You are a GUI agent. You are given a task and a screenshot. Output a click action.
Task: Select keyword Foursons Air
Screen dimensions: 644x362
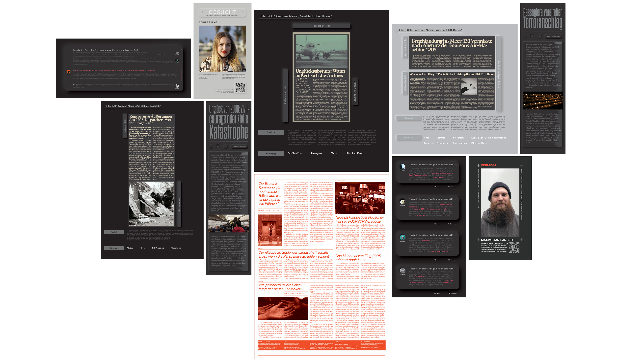pos(443,143)
